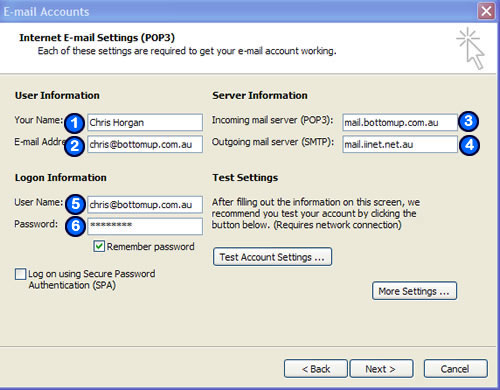Go back with the Back button

[316, 369]
